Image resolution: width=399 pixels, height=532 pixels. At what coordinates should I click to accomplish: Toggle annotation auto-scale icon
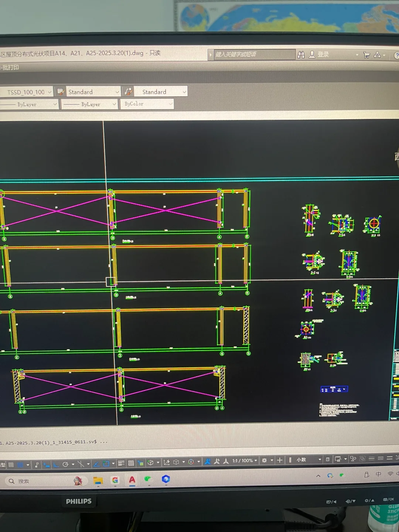pos(217,461)
